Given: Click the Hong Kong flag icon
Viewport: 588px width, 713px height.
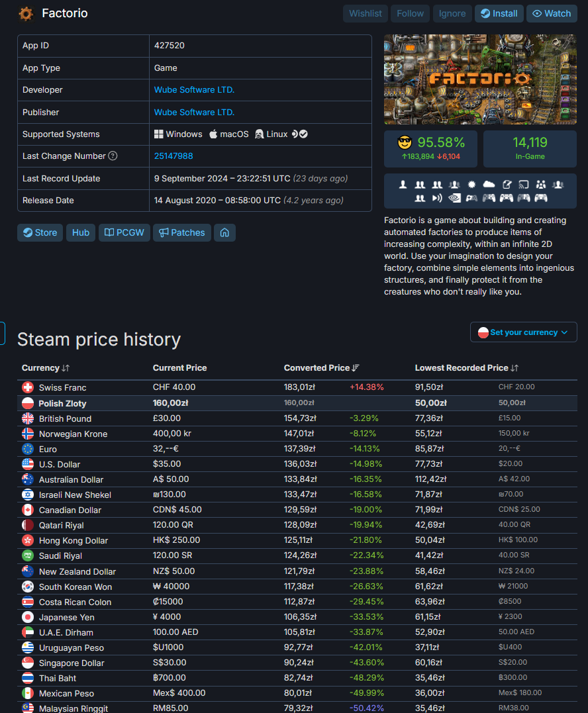Looking at the screenshot, I should 28,540.
